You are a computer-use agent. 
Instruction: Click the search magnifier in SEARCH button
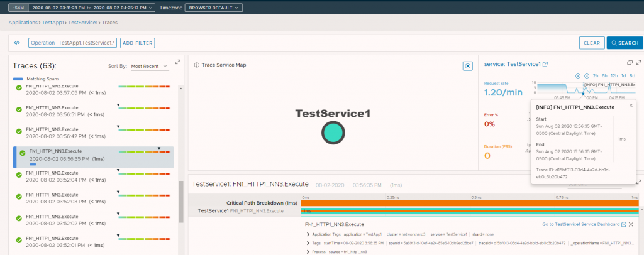(614, 43)
